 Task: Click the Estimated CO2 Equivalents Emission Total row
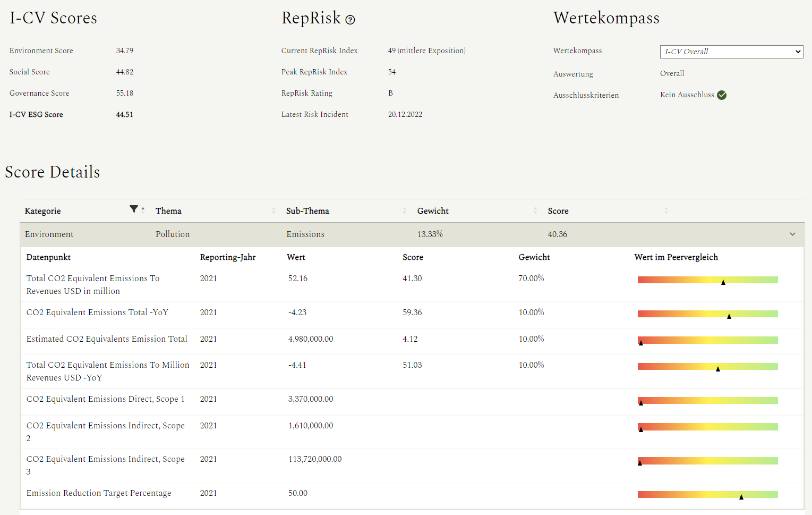[107, 339]
